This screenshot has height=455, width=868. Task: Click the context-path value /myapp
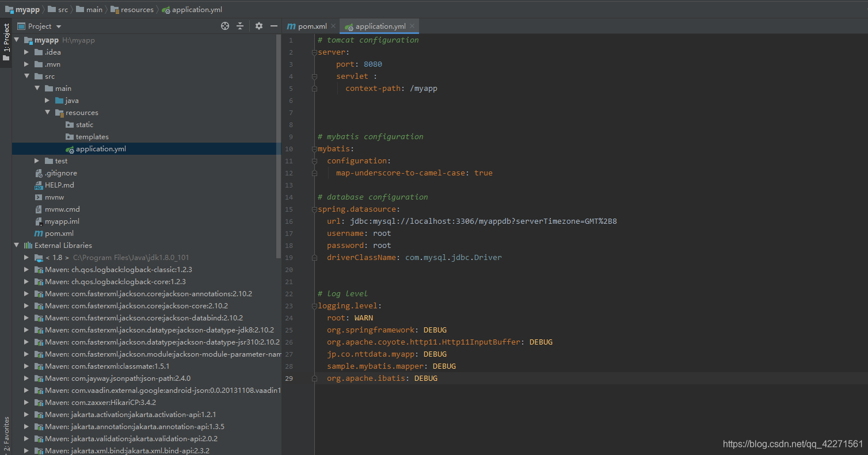point(424,89)
